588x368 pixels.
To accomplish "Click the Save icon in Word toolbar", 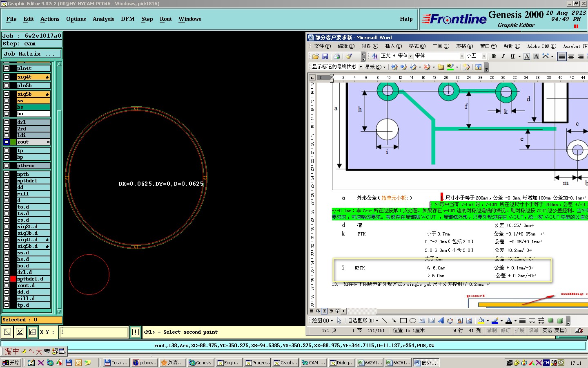I will click(x=325, y=56).
